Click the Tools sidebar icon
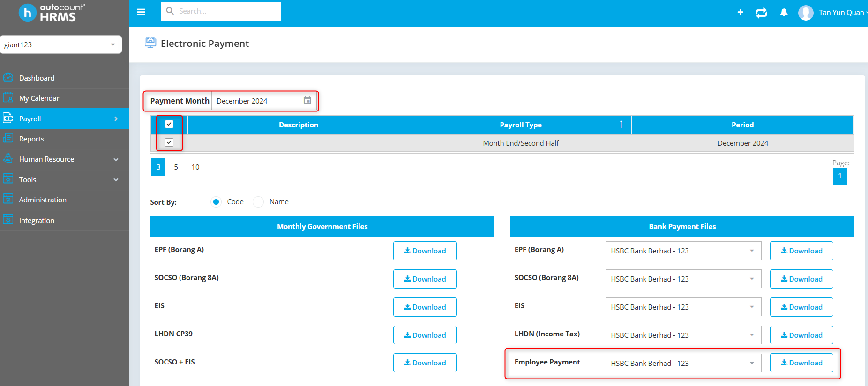868x386 pixels. pos(8,179)
